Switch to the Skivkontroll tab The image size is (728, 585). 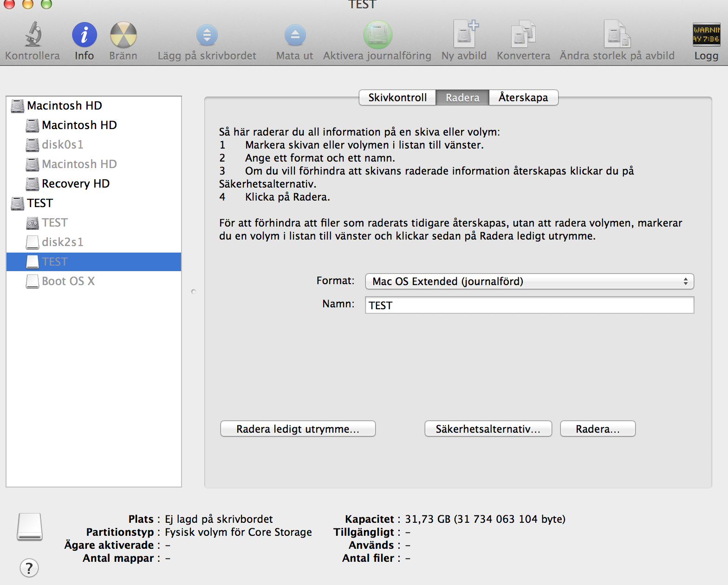pos(397,97)
